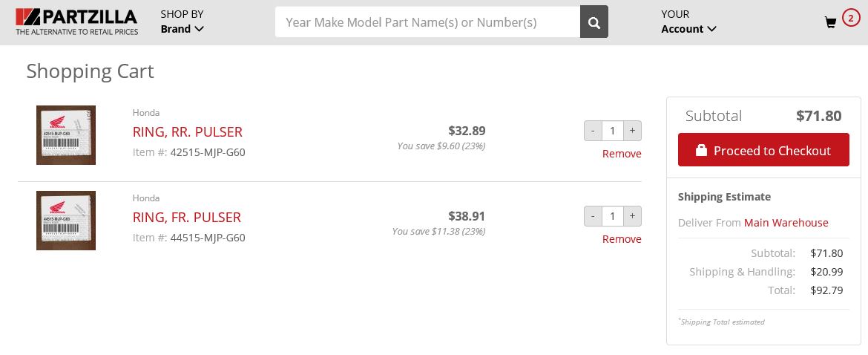The height and width of the screenshot is (355, 868).
Task: Expand the Shop By Brand dropdown
Action: (x=182, y=22)
